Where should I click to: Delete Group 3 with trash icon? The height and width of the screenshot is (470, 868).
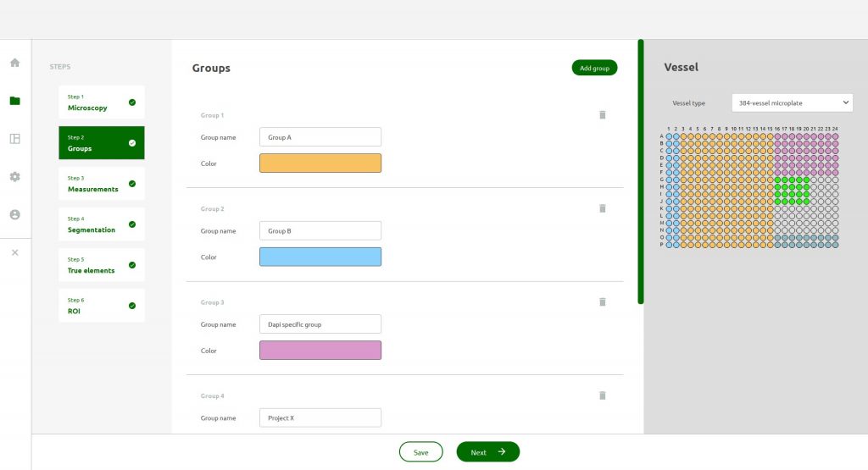(603, 301)
